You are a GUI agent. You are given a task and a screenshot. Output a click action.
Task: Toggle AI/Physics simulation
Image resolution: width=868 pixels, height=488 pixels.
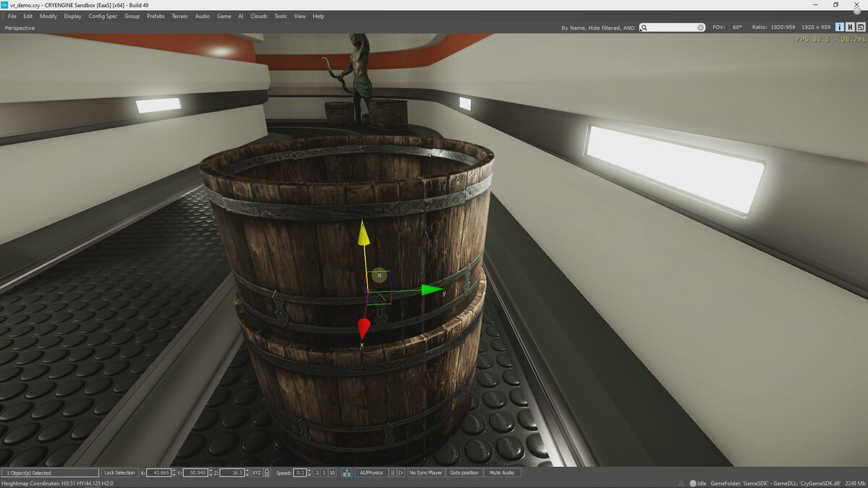click(371, 473)
